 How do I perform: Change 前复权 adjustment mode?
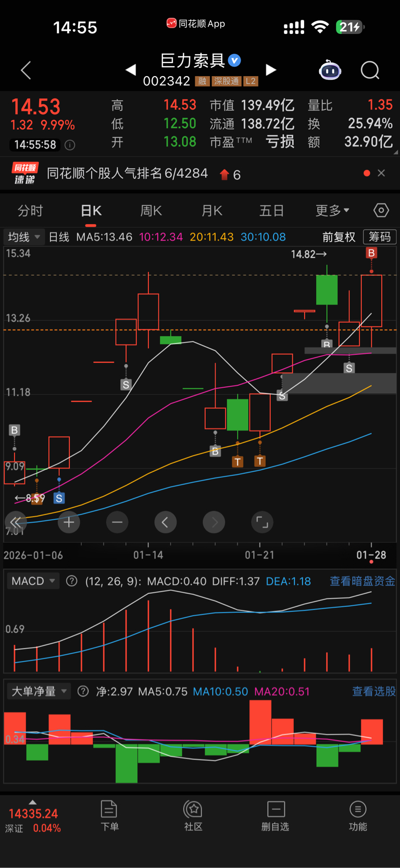pyautogui.click(x=339, y=237)
